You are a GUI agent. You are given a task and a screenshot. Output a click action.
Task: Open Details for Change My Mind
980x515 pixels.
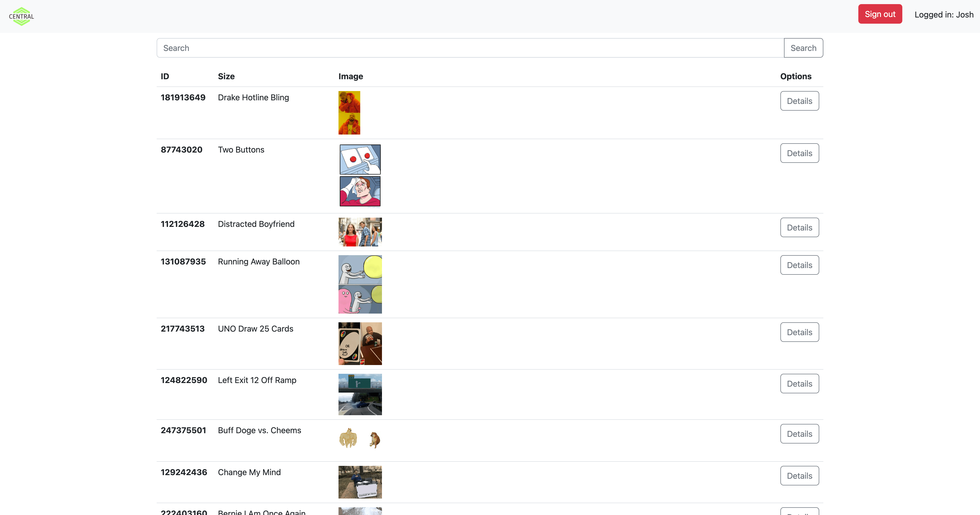pyautogui.click(x=799, y=475)
